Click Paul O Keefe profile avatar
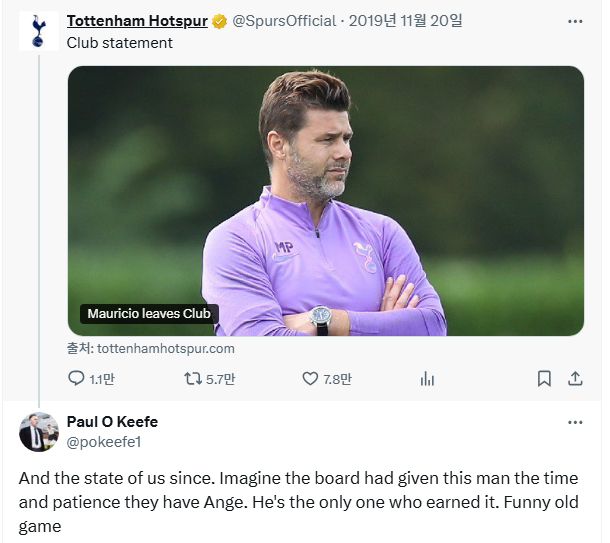610x543 pixels. pos(38,432)
